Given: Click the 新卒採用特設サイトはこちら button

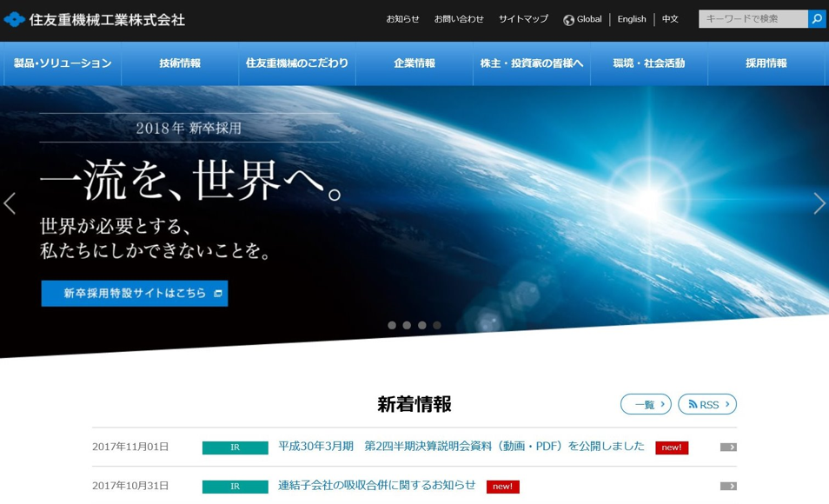Looking at the screenshot, I should tap(135, 294).
